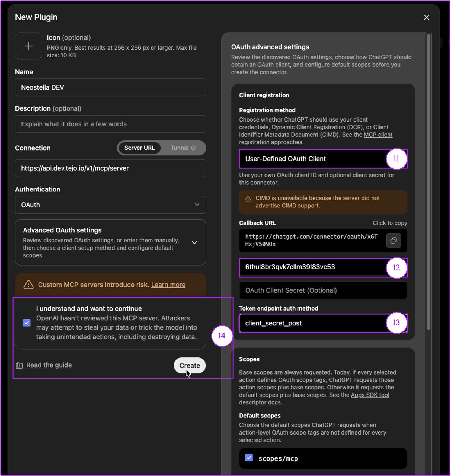Select the Server URL connection tab

click(x=139, y=148)
